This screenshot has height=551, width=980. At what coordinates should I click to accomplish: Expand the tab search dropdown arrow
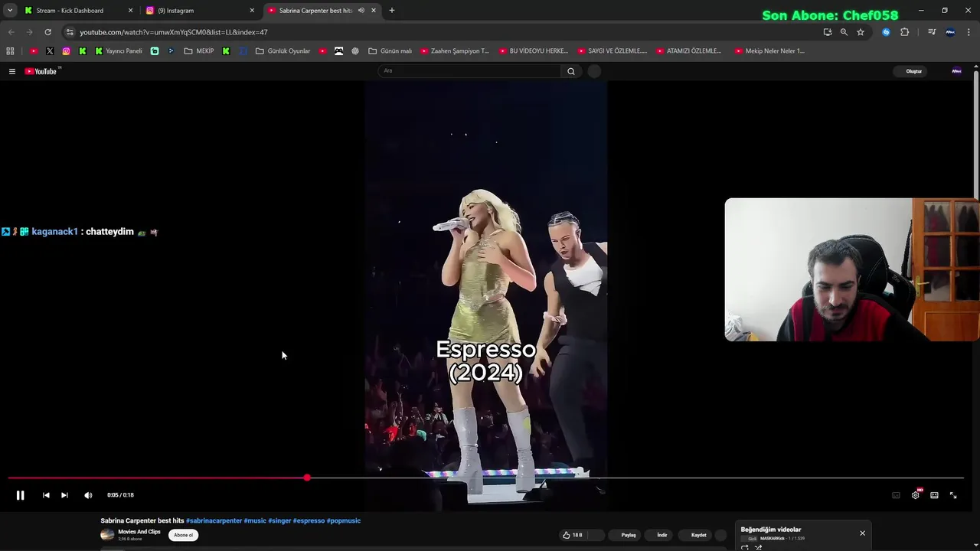(x=10, y=11)
